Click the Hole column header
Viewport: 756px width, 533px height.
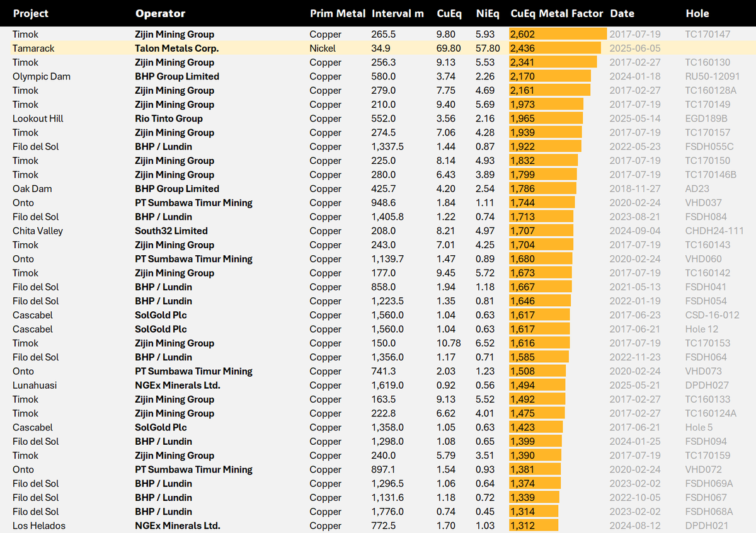(697, 13)
